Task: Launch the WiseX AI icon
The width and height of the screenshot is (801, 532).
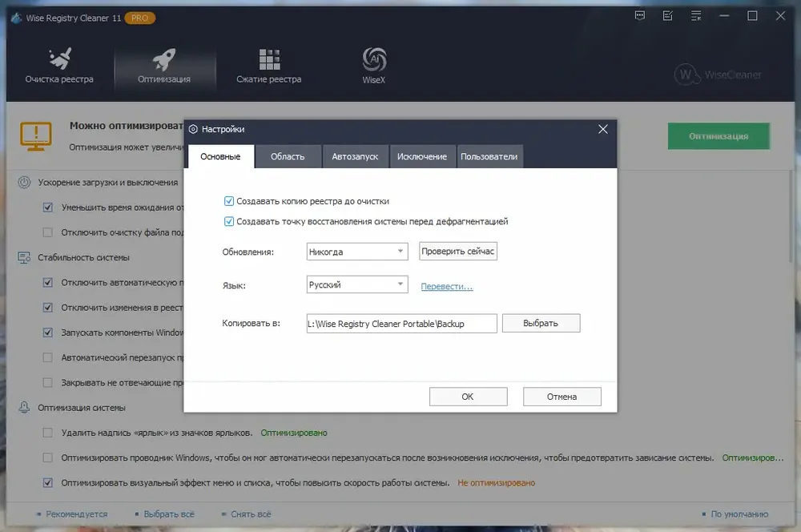Action: [374, 59]
